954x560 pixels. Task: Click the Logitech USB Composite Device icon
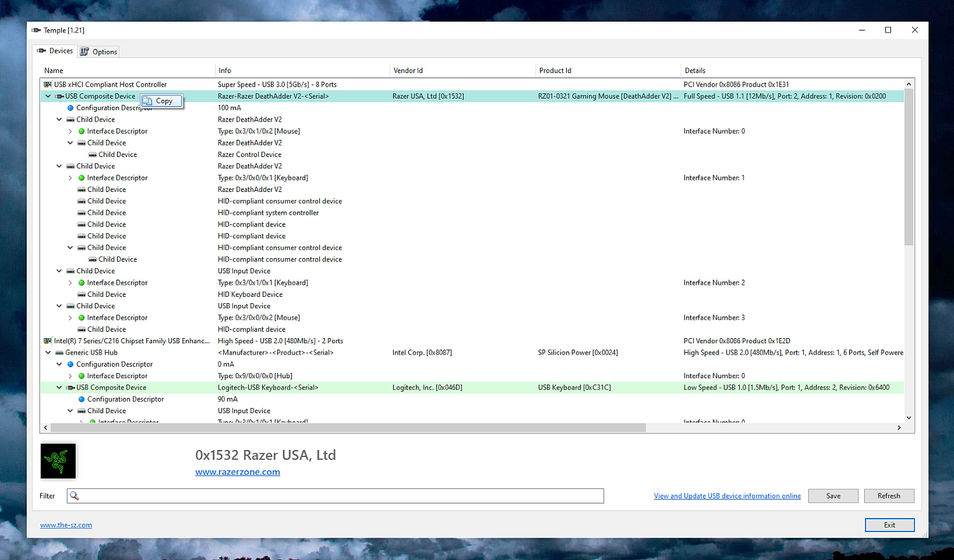pyautogui.click(x=71, y=388)
